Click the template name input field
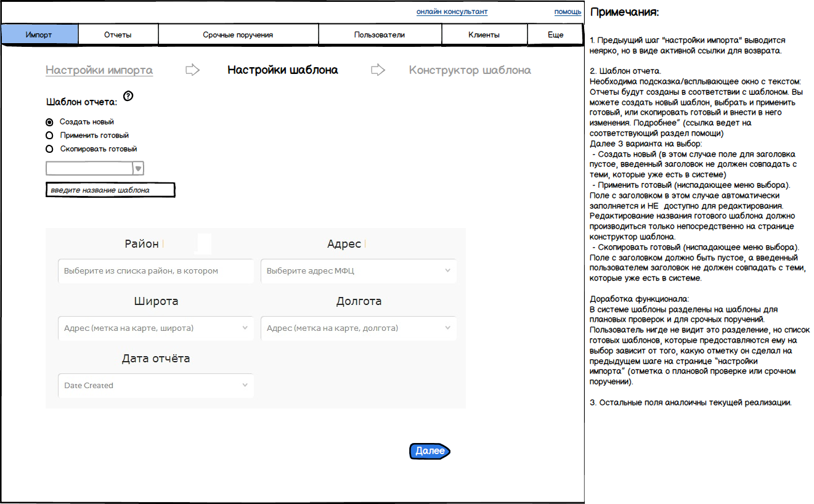Viewport: 814px width, 504px height. 110,190
